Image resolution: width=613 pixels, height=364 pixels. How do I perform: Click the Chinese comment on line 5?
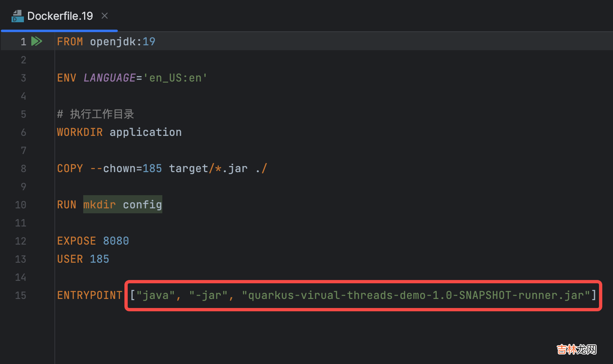click(101, 114)
